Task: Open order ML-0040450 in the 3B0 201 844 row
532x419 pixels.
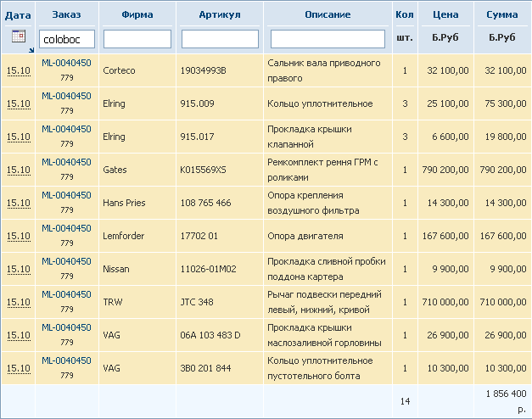Action: tap(66, 360)
